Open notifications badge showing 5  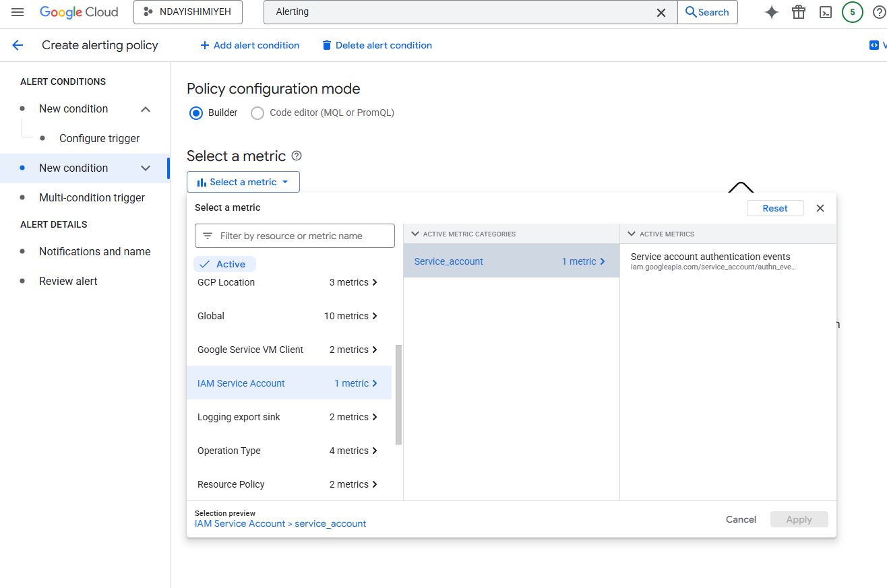coord(853,12)
